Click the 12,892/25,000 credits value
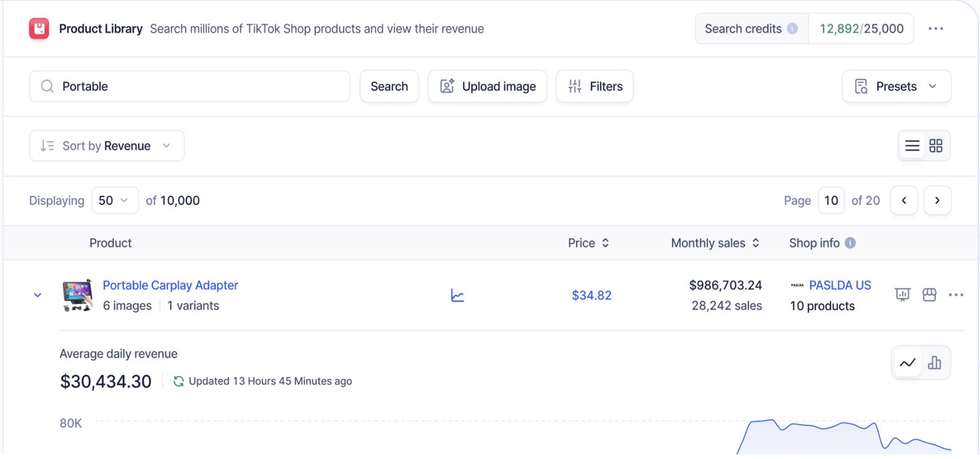Screen dimensions: 980x459 (861, 29)
